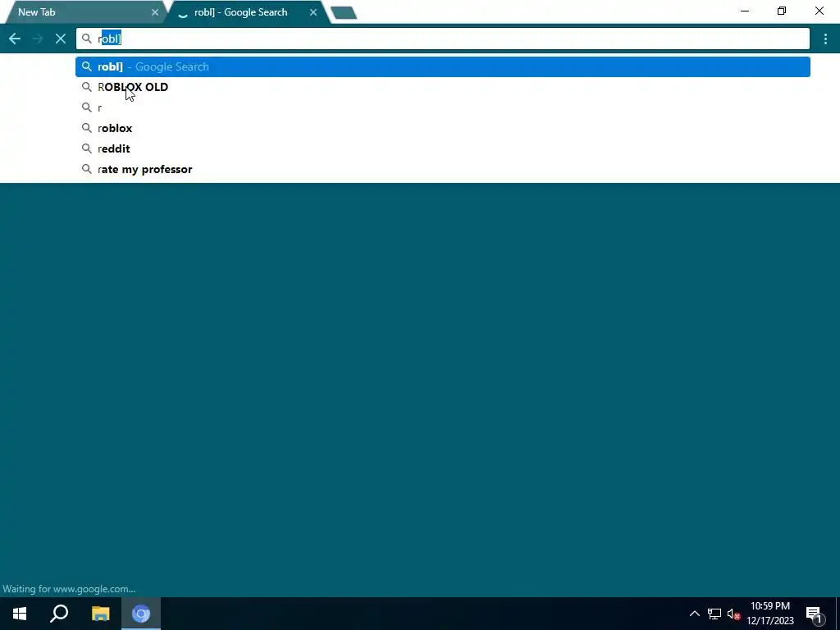The width and height of the screenshot is (840, 630).
Task: Open a new tab with the new-tab button
Action: click(344, 13)
